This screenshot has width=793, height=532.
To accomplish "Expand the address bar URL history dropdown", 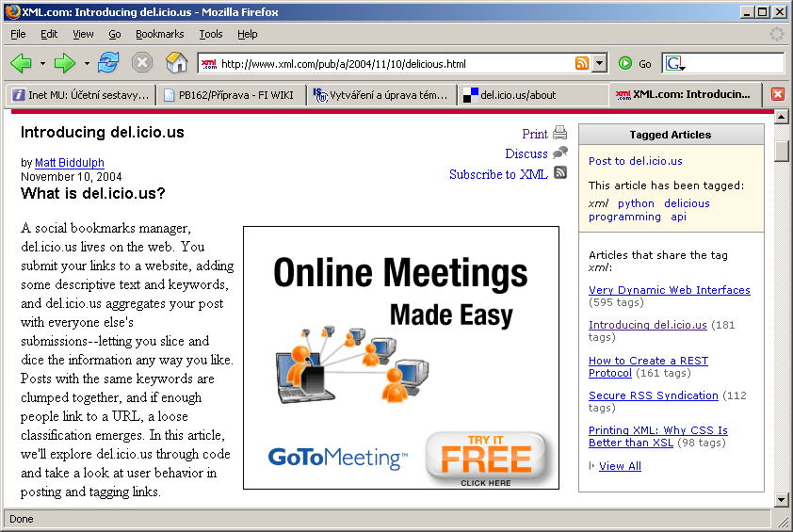I will click(x=599, y=63).
